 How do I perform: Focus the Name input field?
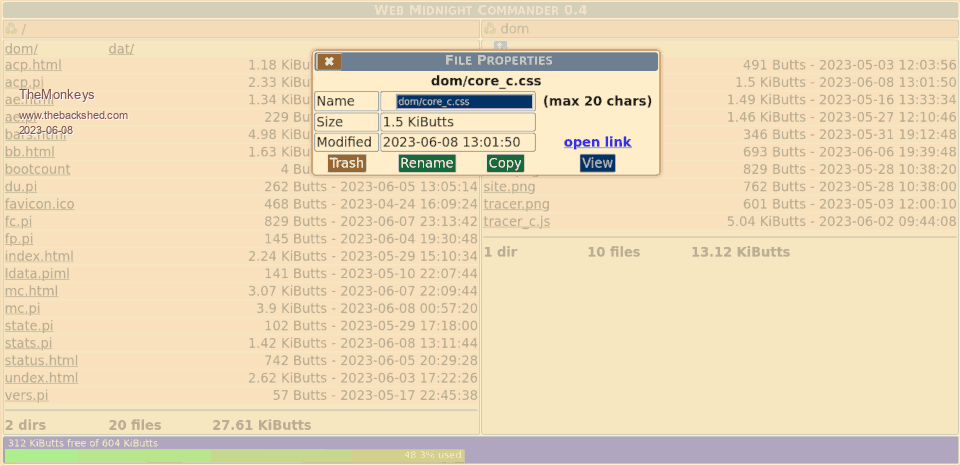pos(464,101)
